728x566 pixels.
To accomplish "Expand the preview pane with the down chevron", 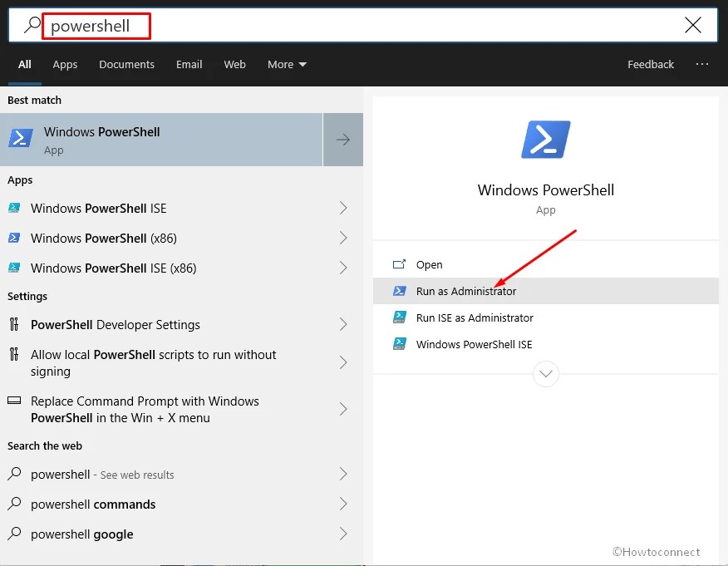I will (545, 374).
